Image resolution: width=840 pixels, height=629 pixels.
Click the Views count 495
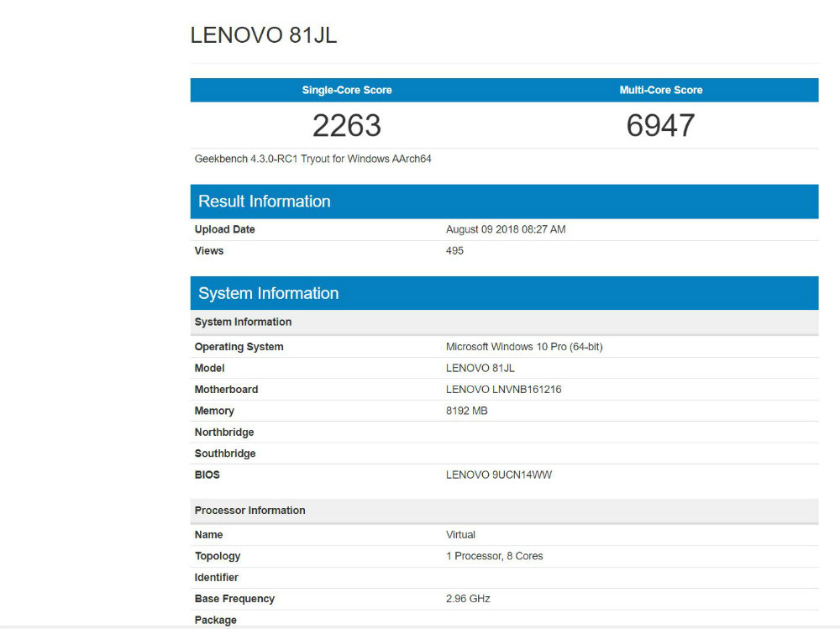[454, 250]
